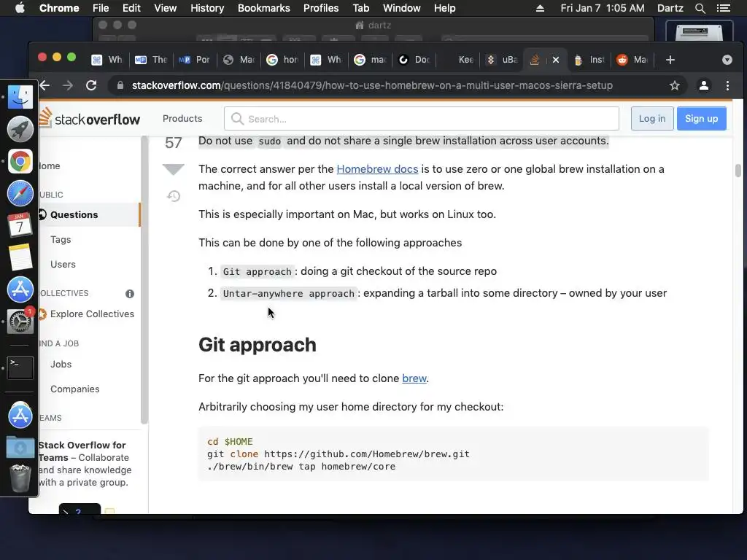Launch Safari from the dock
The width and height of the screenshot is (747, 560).
[x=20, y=193]
